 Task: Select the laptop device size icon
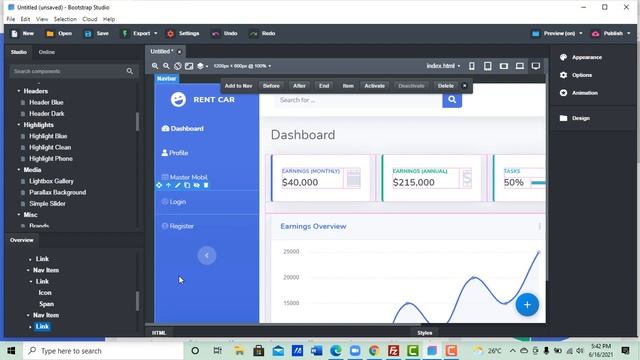(520, 66)
